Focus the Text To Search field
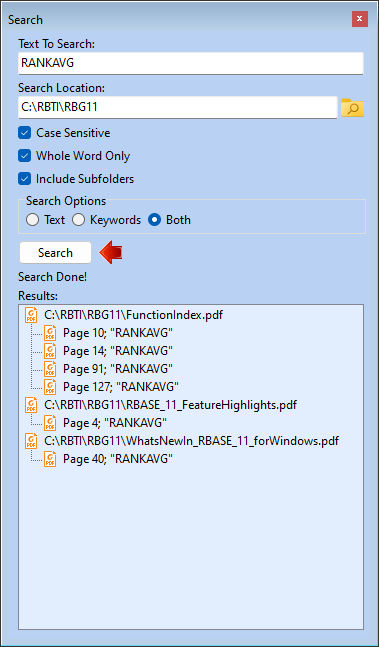Image resolution: width=379 pixels, height=647 pixels. tap(191, 63)
